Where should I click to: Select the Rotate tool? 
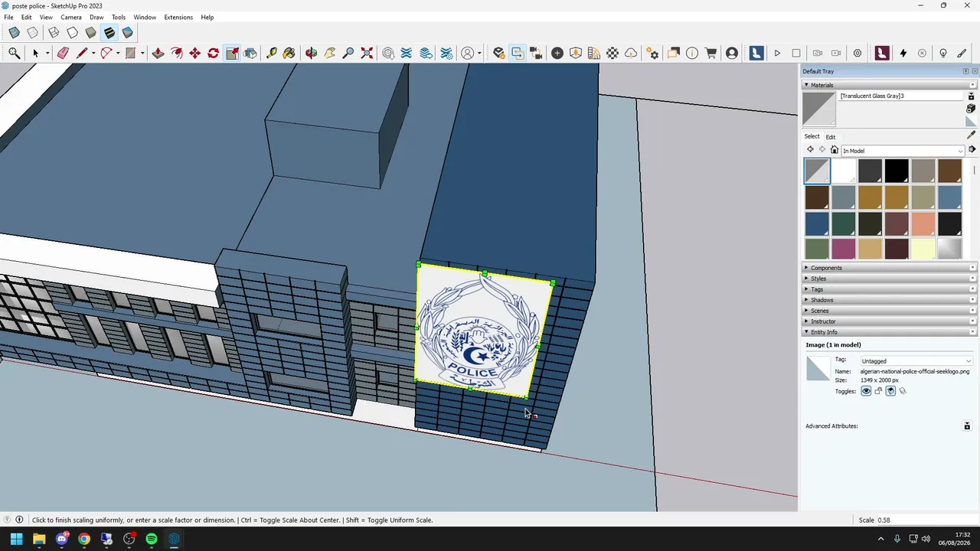click(x=214, y=53)
